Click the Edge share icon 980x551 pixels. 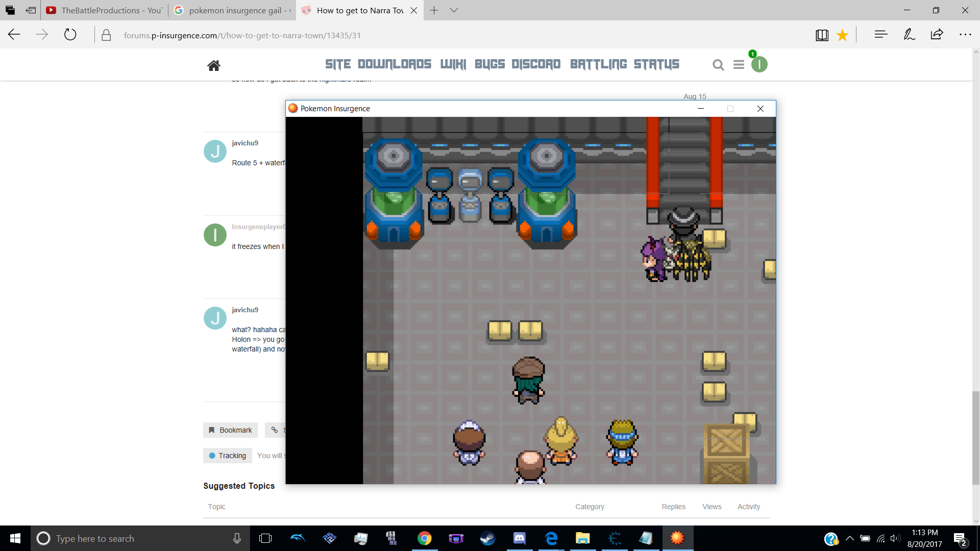pyautogui.click(x=937, y=35)
